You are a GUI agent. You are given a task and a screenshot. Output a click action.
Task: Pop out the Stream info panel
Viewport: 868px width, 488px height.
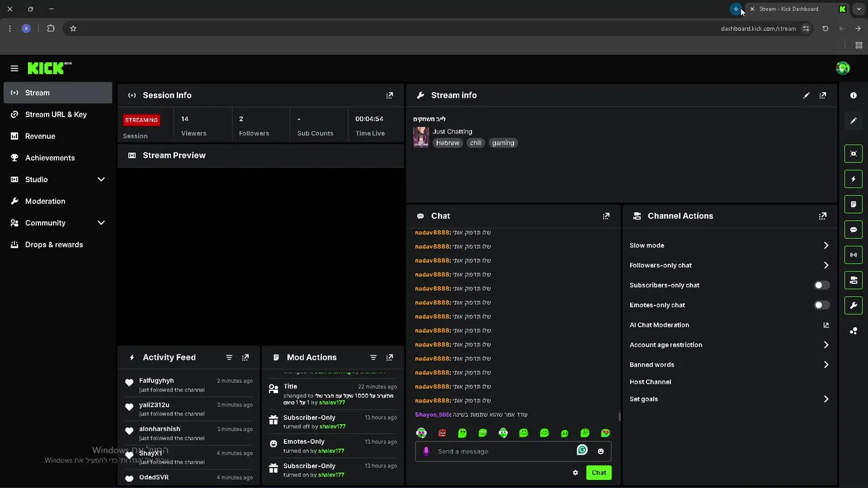[x=823, y=96]
